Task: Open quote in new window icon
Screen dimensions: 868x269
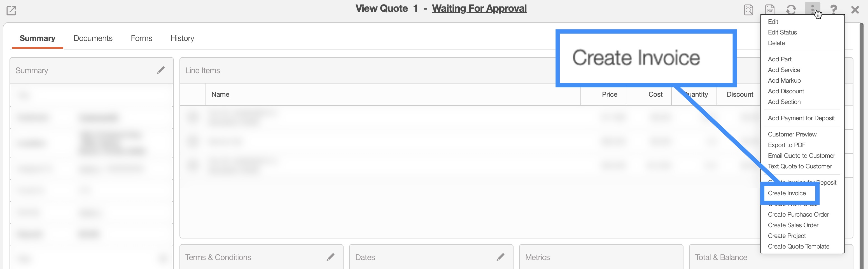Action: 11,11
